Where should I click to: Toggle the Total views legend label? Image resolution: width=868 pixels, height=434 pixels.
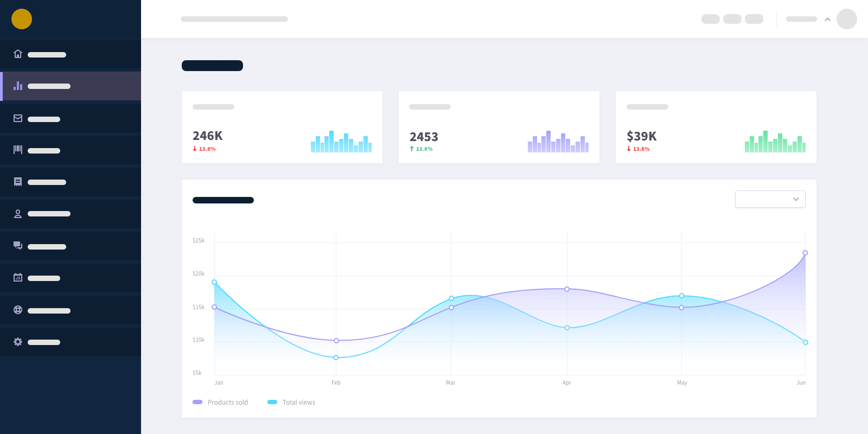coord(299,403)
